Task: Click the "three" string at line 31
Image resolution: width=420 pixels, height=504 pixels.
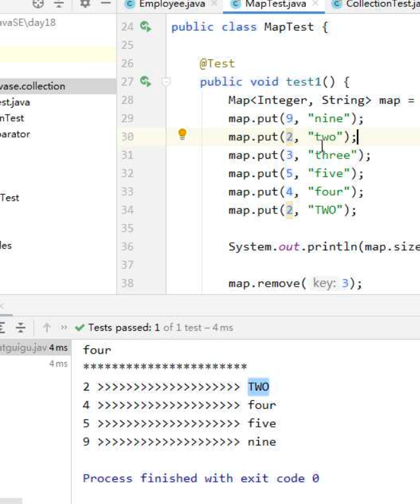Action: 332,155
